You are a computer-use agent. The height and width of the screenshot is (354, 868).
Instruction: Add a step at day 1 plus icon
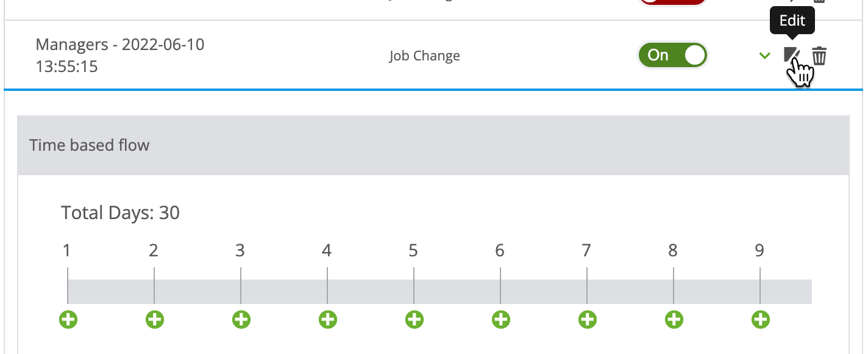click(x=68, y=319)
